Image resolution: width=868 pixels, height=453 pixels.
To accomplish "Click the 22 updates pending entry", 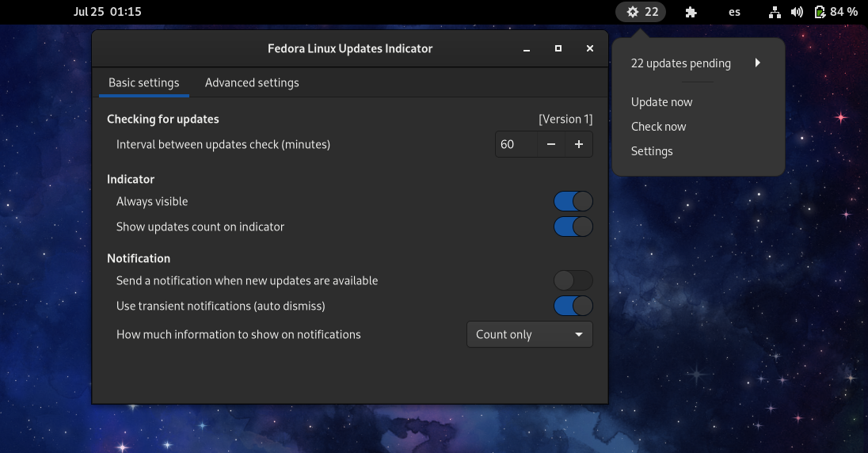I will click(x=681, y=63).
